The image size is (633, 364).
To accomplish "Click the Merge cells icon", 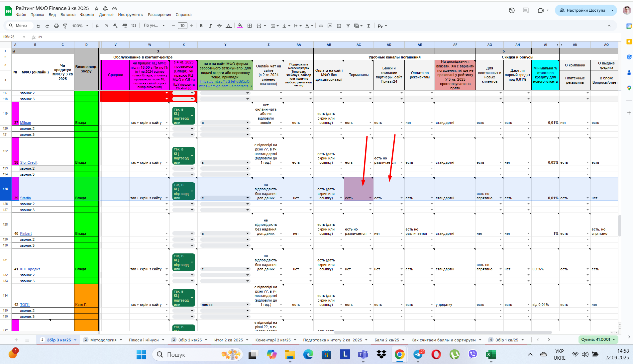I will coord(259,26).
